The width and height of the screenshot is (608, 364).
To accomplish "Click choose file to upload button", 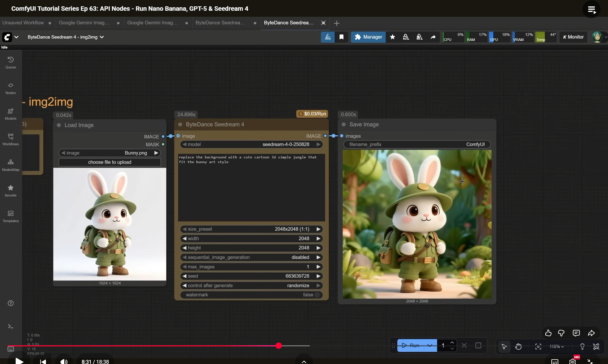I will pyautogui.click(x=110, y=162).
